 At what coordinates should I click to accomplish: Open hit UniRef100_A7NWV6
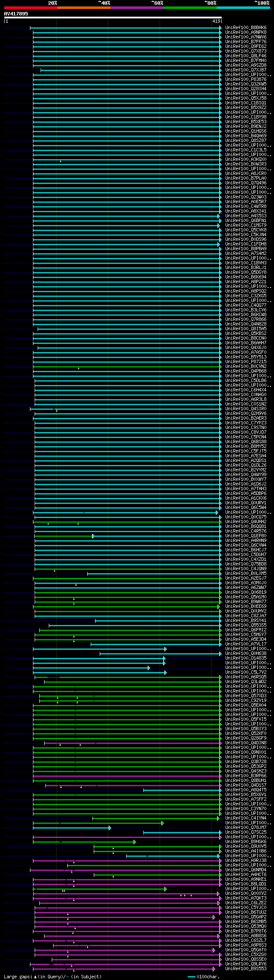coord(246,37)
